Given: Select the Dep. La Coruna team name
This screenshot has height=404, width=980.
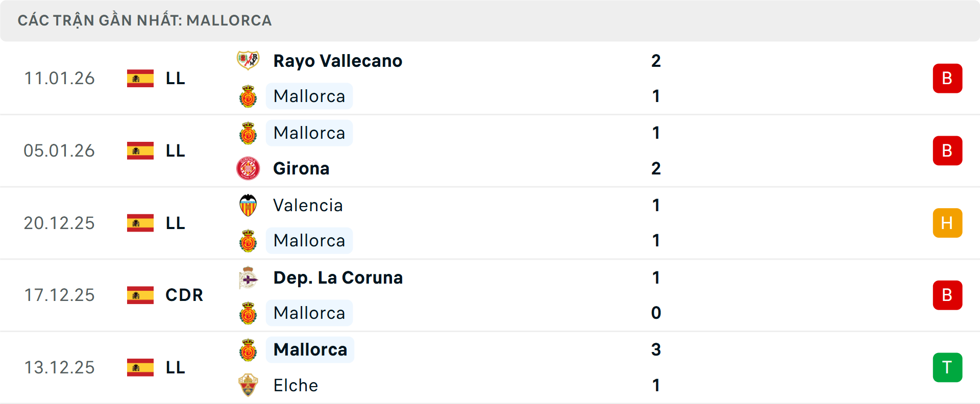Looking at the screenshot, I should click(338, 277).
